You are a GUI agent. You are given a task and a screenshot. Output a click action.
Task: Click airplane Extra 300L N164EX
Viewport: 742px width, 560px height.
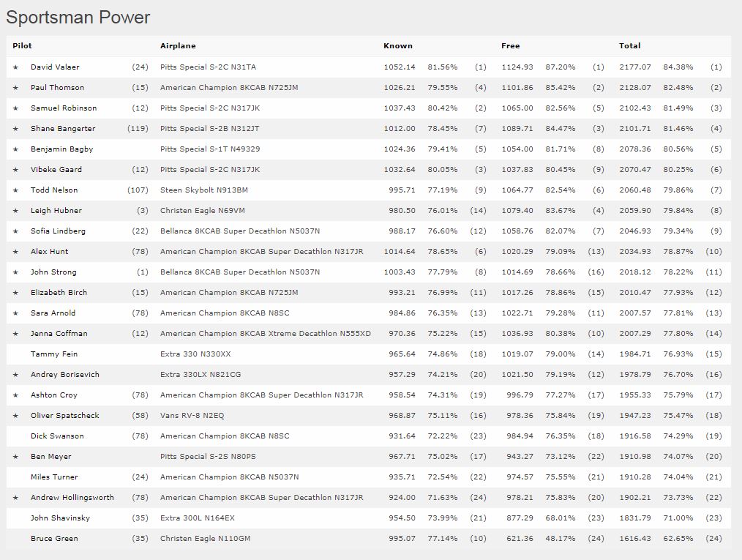click(198, 518)
